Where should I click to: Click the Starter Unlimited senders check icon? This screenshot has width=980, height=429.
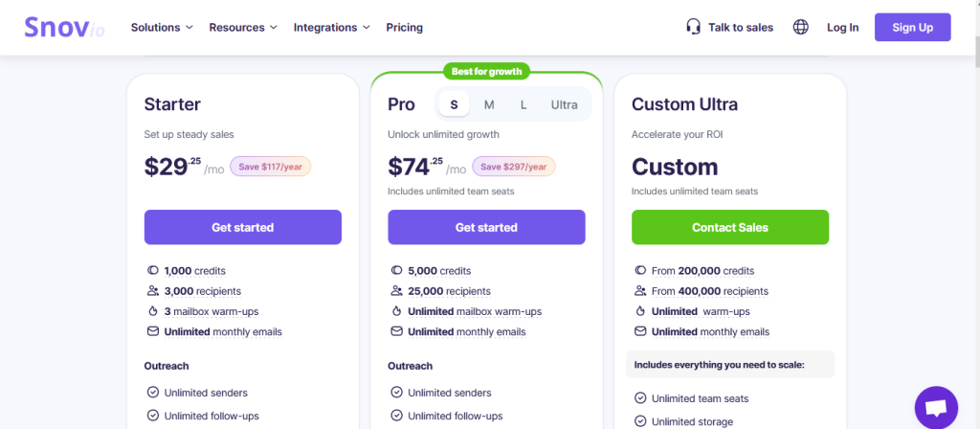tap(152, 393)
